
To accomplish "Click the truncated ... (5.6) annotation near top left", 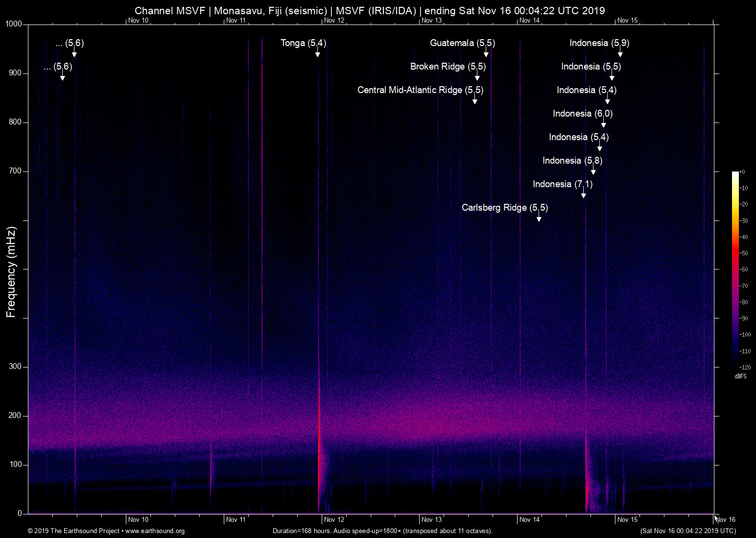I will tap(69, 43).
